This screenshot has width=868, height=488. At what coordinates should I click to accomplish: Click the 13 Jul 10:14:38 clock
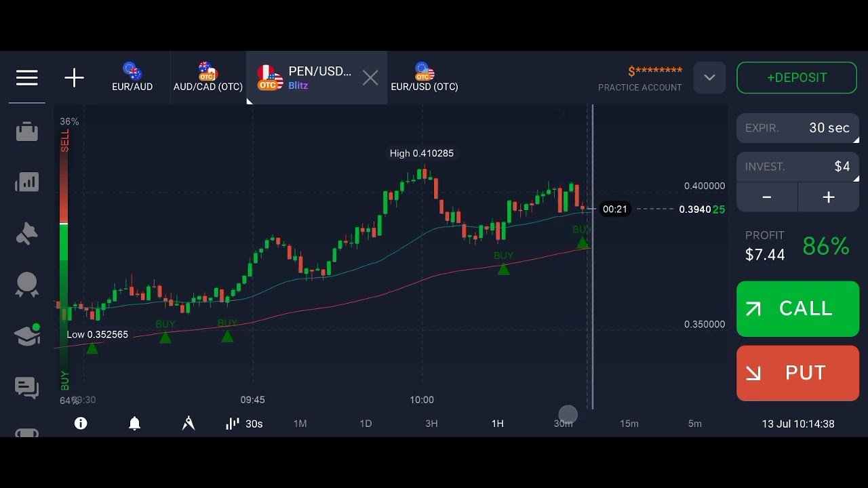coord(798,424)
